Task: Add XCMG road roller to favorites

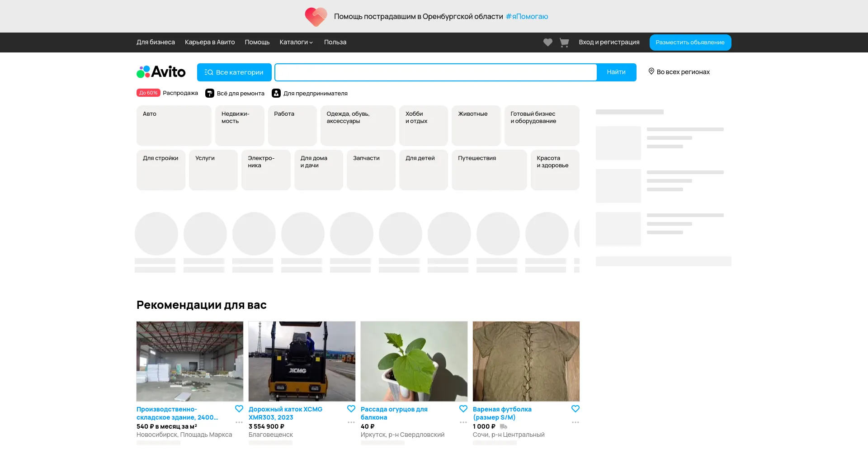Action: (351, 409)
